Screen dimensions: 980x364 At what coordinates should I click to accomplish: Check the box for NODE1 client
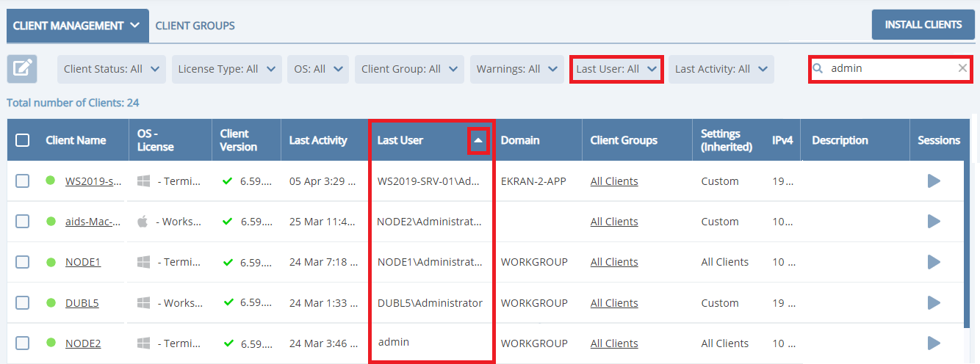23,262
